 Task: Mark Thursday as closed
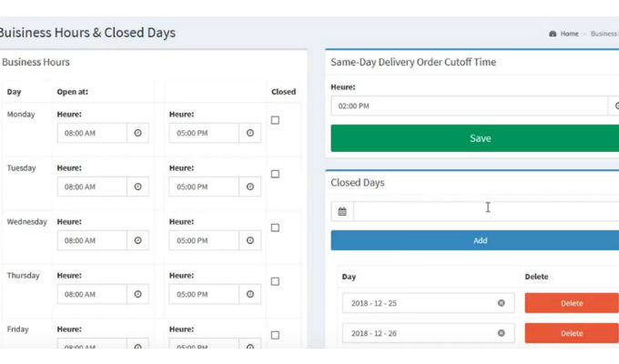275,281
